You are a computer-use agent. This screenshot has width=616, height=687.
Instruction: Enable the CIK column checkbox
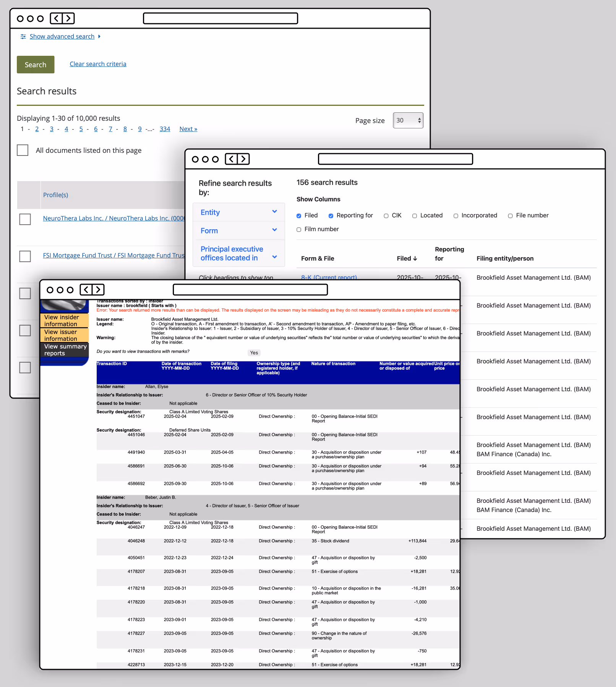pyautogui.click(x=386, y=216)
